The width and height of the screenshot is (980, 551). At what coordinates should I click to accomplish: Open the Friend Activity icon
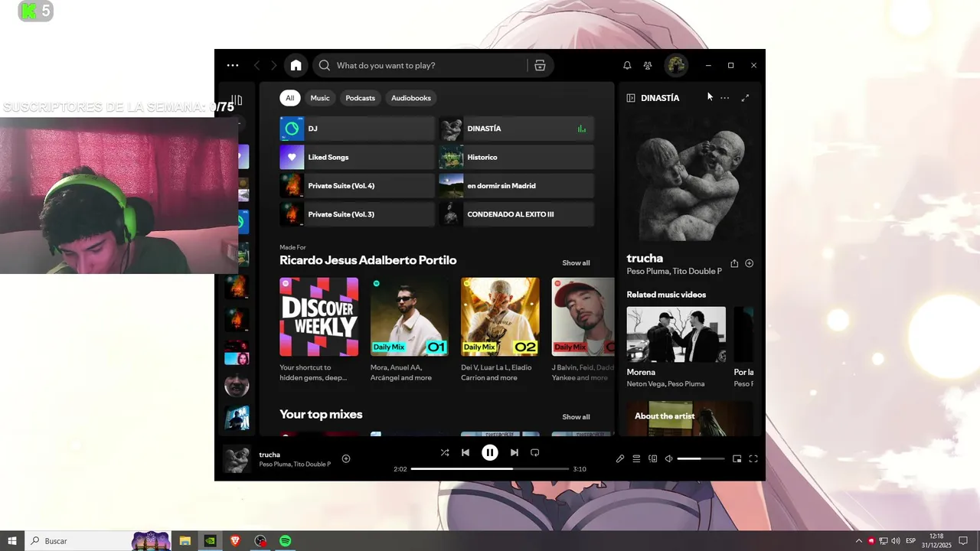648,66
